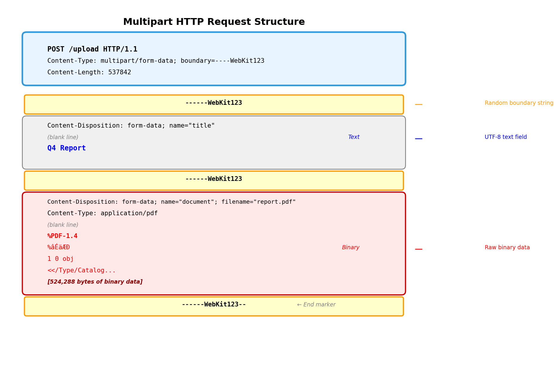
Task: Select the blue 'Q4 Report' value
Action: pyautogui.click(x=67, y=148)
